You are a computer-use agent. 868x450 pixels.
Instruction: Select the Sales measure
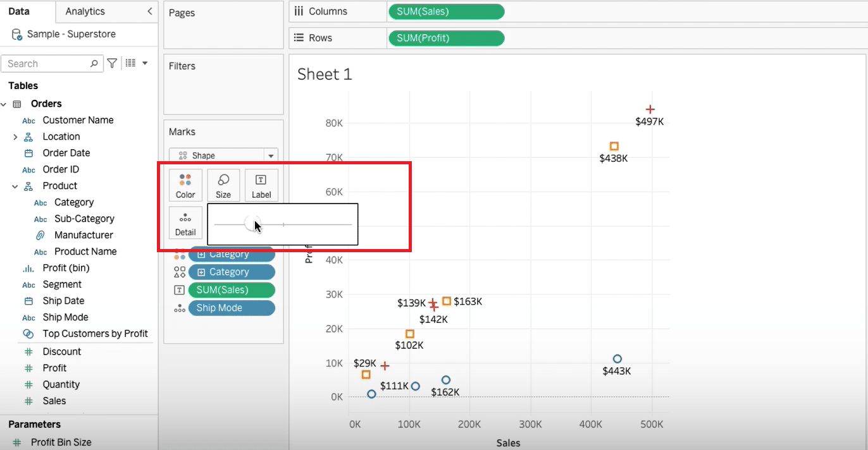click(54, 401)
